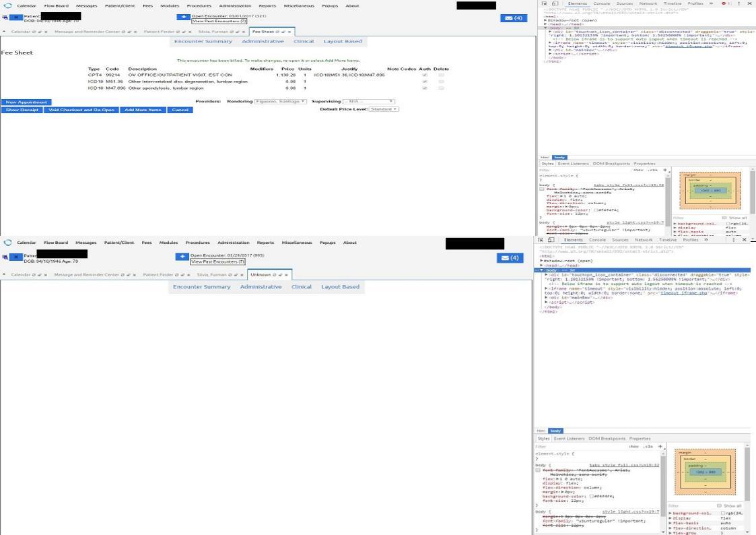Click the refresh icon on Fee Sheet tab
The height and width of the screenshot is (535, 756).
click(x=277, y=32)
